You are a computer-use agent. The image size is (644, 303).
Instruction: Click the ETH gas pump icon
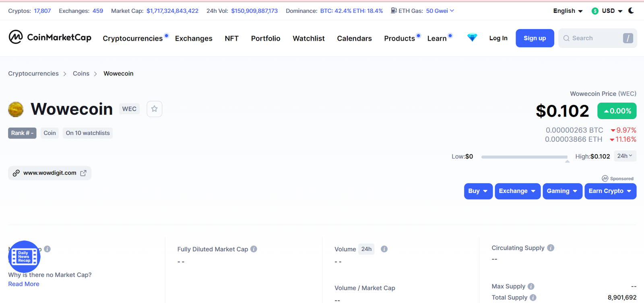click(394, 10)
